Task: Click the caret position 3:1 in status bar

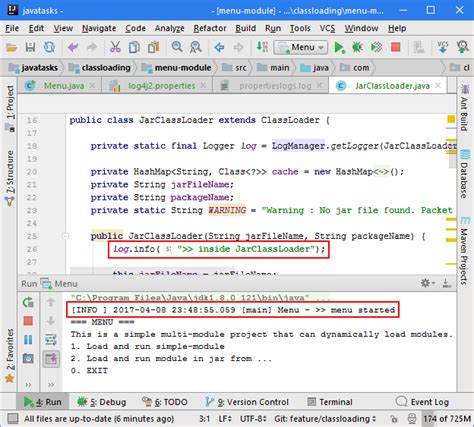Action: 204,419
